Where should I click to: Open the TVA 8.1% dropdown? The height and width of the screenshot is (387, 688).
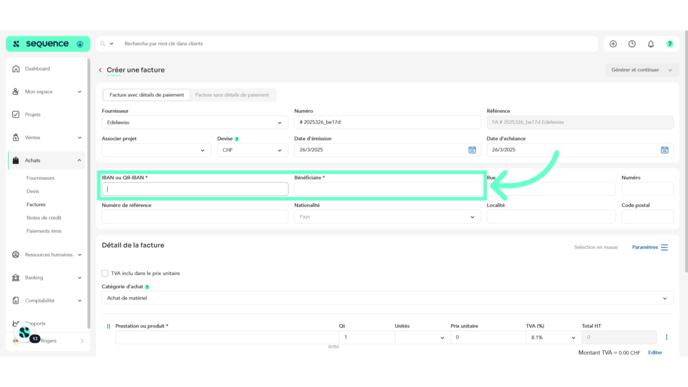pos(553,337)
